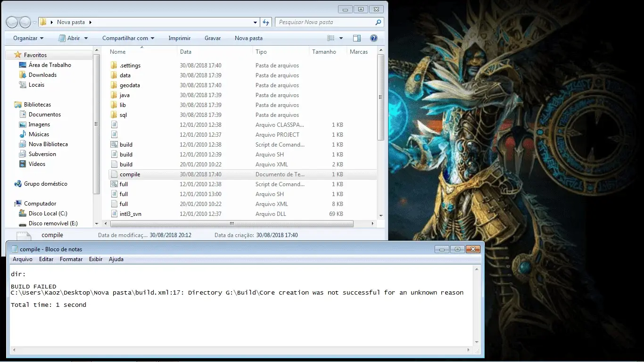Click the Notepad icon in compile title bar
This screenshot has height=362, width=644.
14,249
